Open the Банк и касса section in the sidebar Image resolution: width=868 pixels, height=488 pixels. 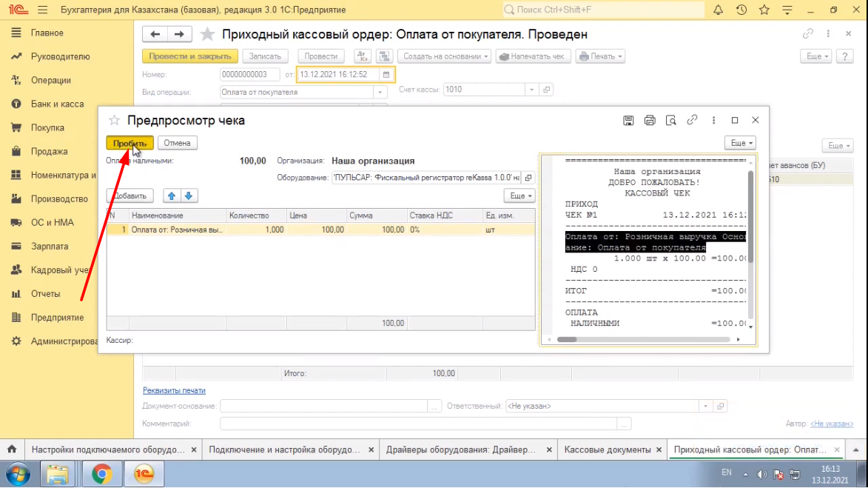pyautogui.click(x=57, y=104)
